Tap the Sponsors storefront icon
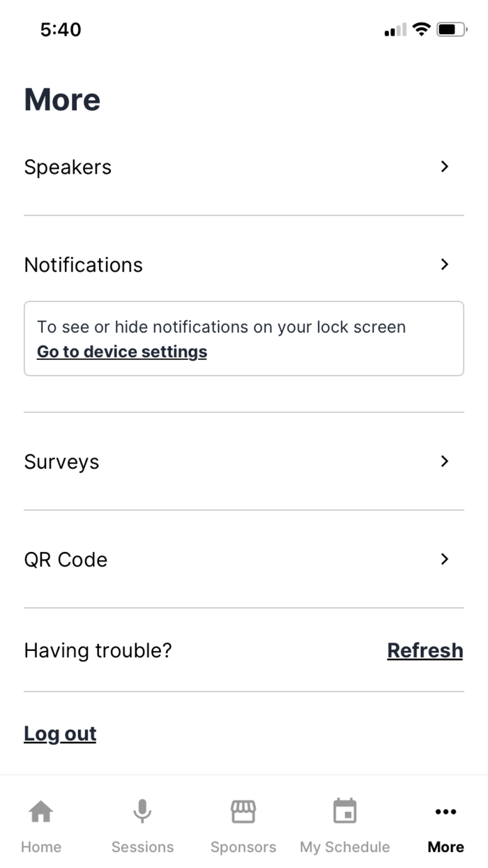Viewport: 488px width, 868px height. point(243,811)
